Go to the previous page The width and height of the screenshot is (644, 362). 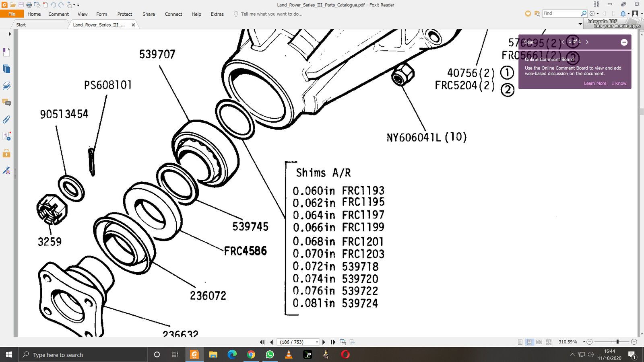[x=272, y=342]
